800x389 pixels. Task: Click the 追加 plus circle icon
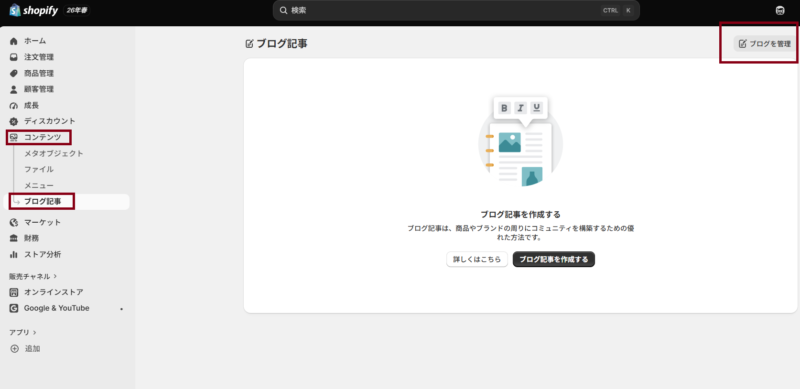tap(14, 349)
